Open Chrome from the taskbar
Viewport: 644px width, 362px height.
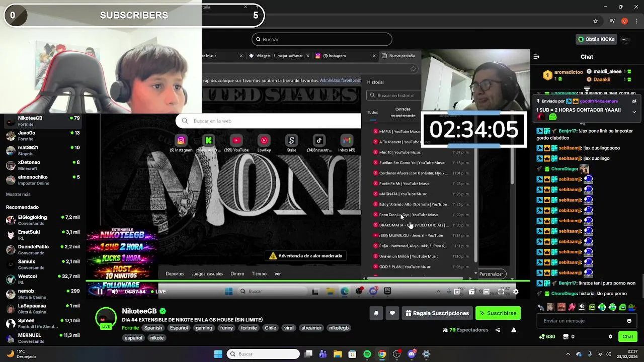point(382,354)
